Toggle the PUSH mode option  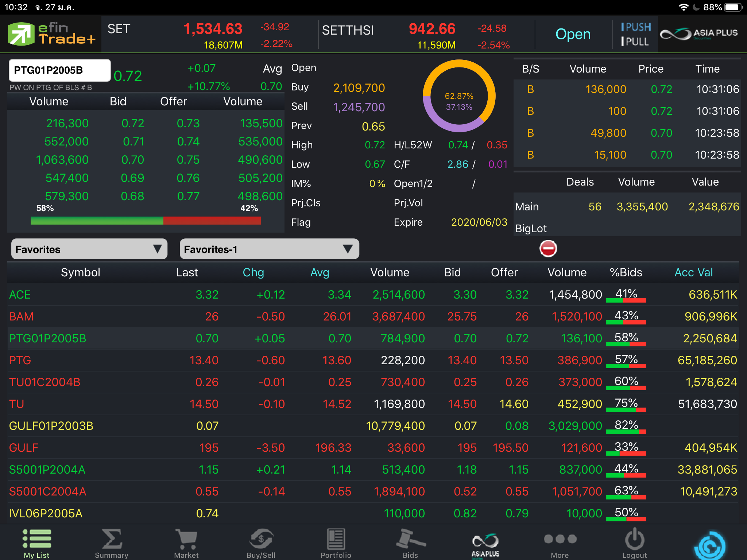tap(636, 27)
